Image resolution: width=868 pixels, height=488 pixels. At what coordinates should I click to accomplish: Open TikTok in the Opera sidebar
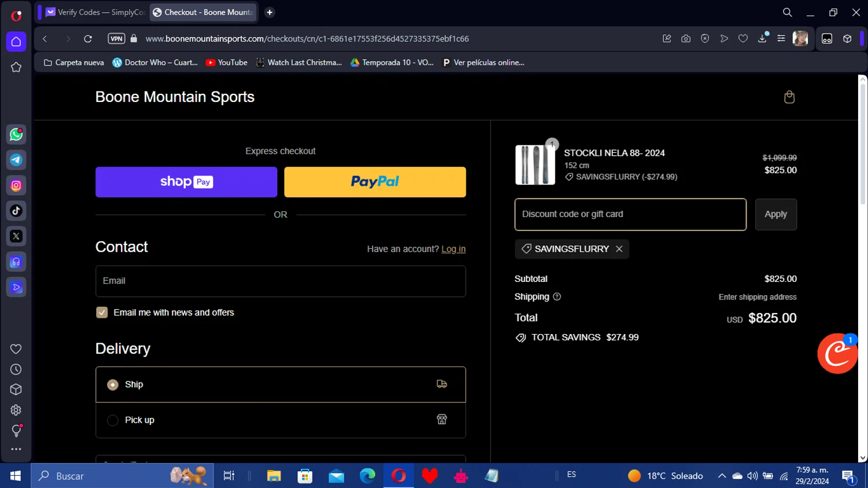tap(16, 211)
